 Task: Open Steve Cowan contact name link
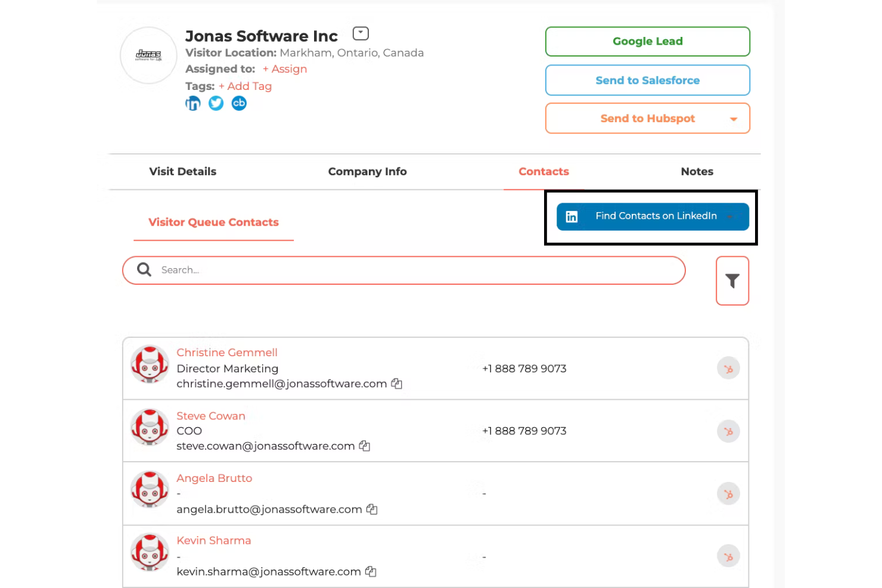(211, 416)
